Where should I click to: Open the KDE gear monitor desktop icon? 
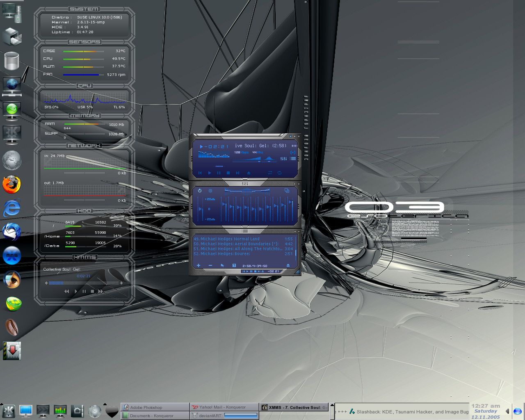(12, 135)
